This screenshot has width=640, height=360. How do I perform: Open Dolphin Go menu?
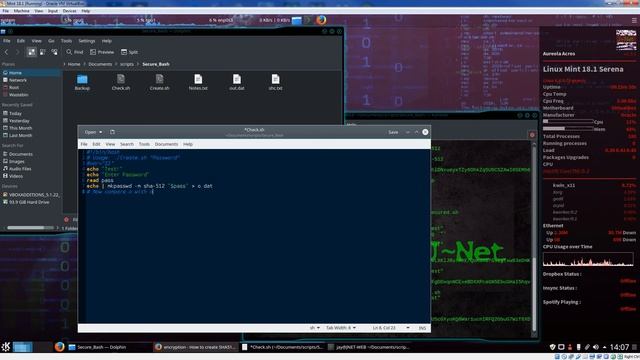51,41
